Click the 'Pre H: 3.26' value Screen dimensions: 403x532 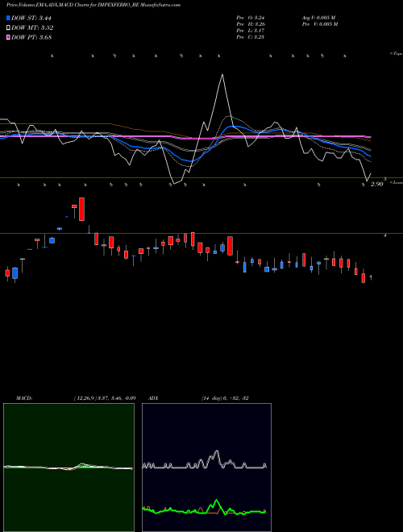(251, 24)
